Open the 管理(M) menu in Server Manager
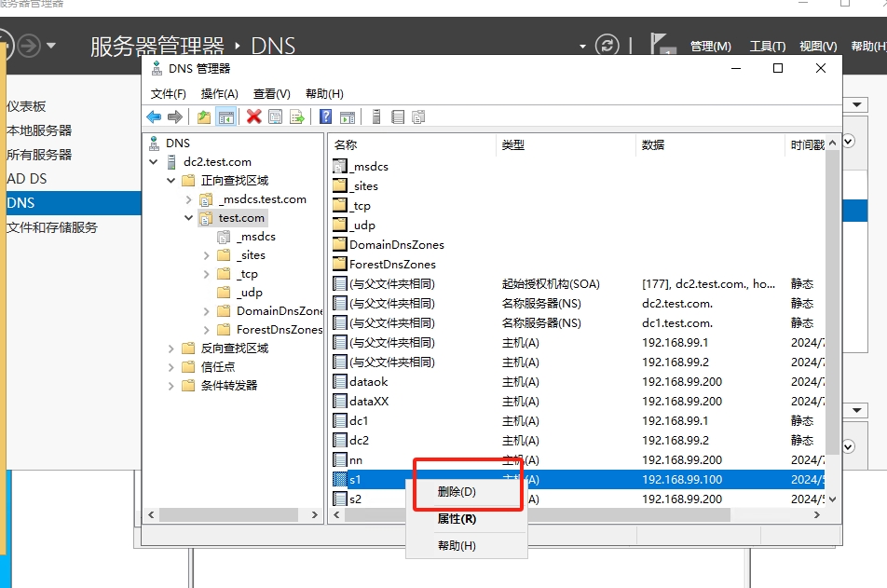The height and width of the screenshot is (588, 887). pos(711,46)
